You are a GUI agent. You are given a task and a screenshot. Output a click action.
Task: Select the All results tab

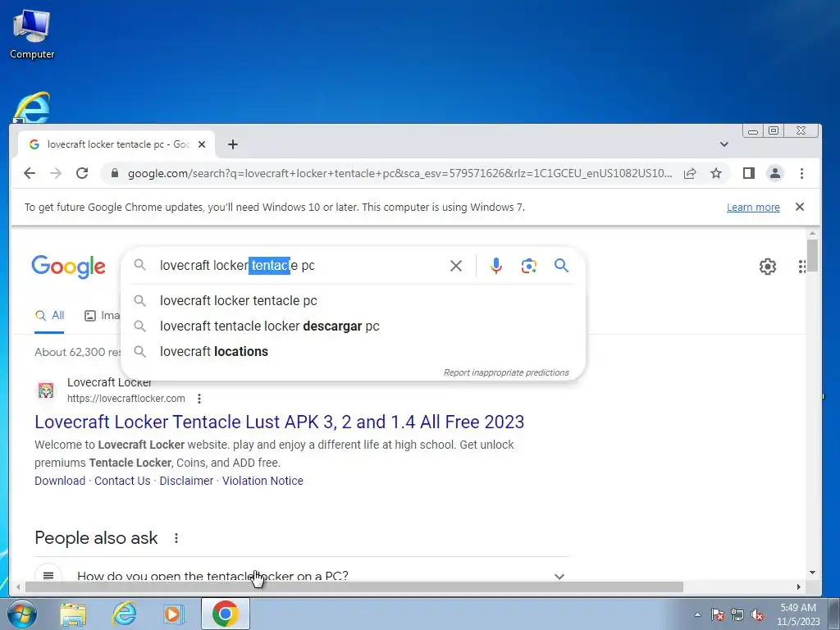(x=49, y=316)
